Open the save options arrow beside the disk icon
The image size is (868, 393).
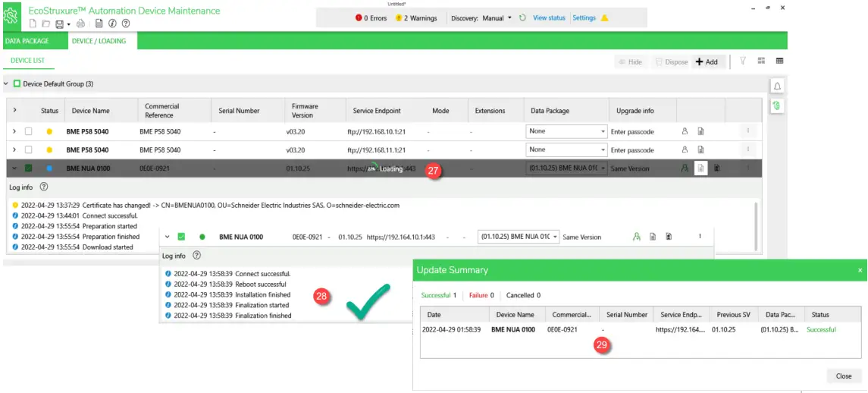click(69, 24)
